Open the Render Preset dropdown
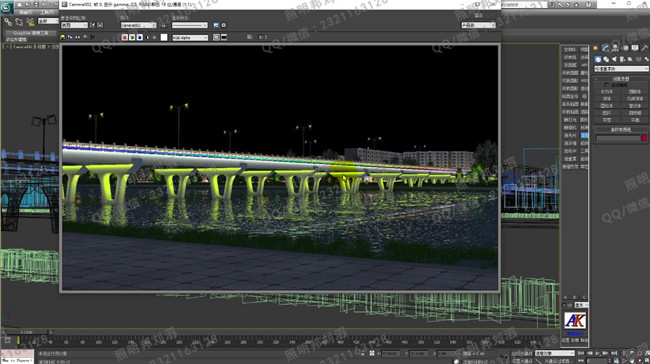This screenshot has height=364, width=650. click(189, 25)
